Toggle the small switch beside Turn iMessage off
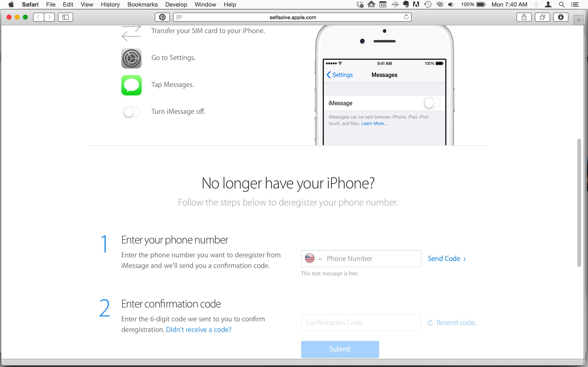The width and height of the screenshot is (588, 367). (131, 112)
